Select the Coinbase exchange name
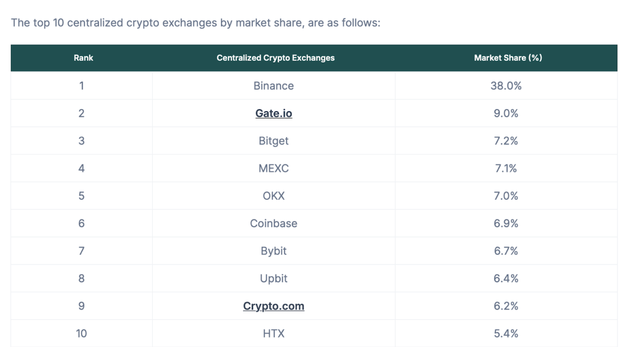 point(273,224)
